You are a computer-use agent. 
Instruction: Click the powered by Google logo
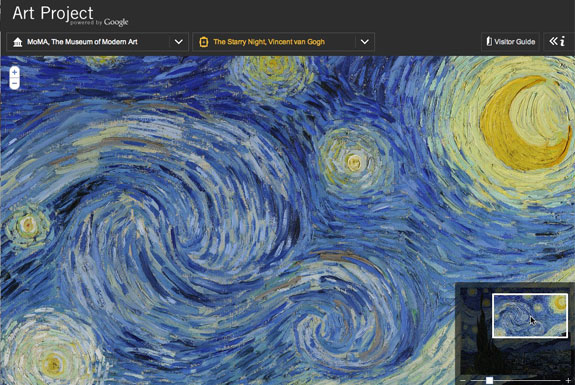click(99, 22)
